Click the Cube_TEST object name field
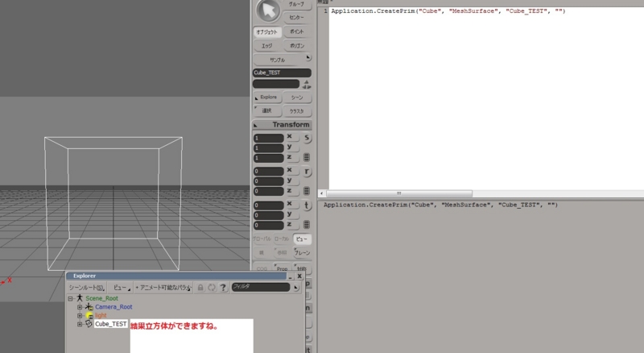This screenshot has height=353, width=644. (282, 73)
